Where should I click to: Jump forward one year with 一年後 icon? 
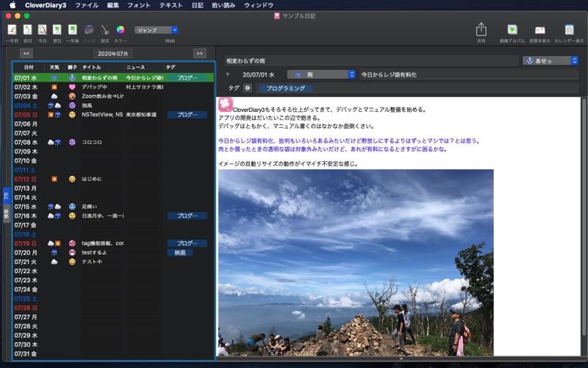[x=72, y=29]
